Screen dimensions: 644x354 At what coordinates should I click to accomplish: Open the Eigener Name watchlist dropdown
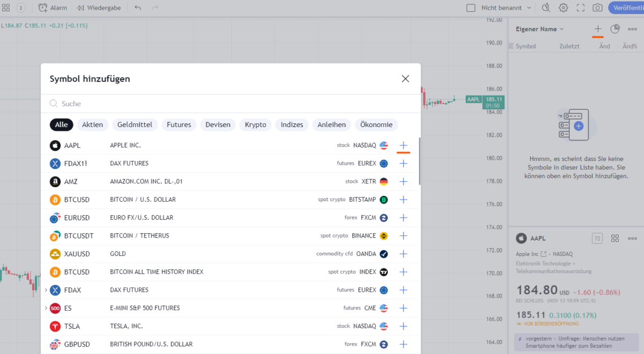point(540,29)
